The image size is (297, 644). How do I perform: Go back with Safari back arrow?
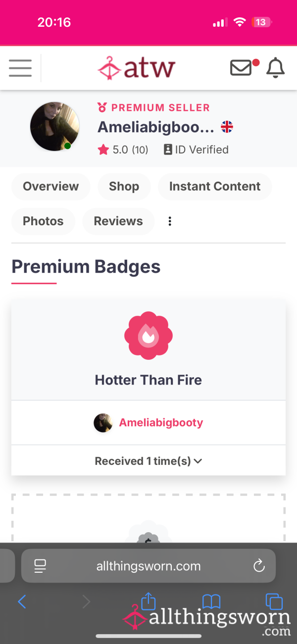click(22, 602)
